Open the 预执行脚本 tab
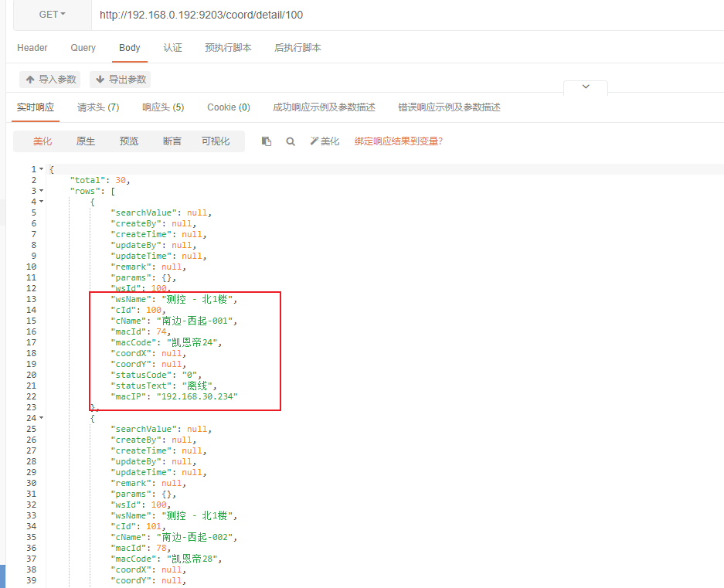 [228, 48]
